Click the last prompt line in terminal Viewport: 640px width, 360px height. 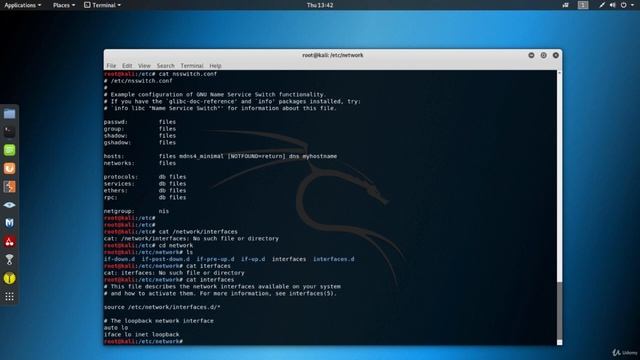(143, 341)
